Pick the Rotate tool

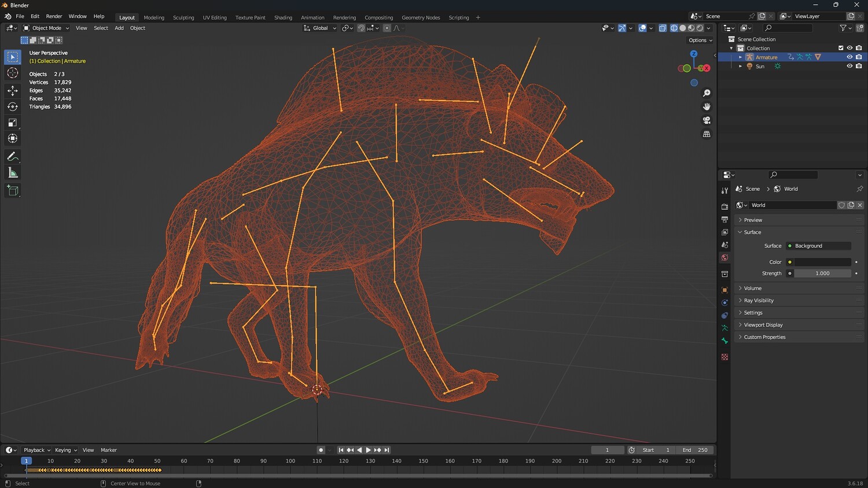13,106
